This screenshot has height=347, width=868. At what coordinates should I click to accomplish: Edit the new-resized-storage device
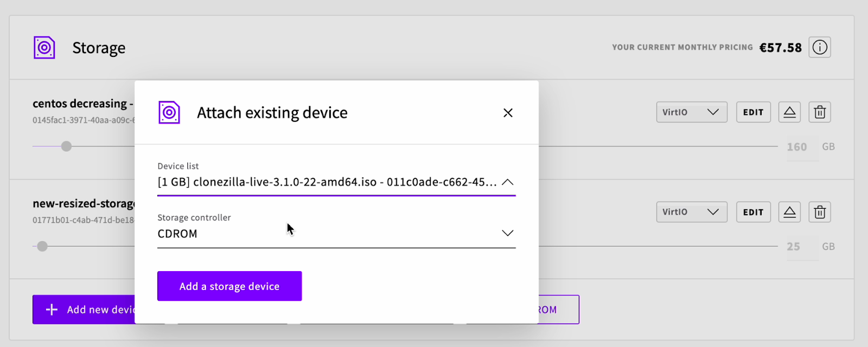(754, 212)
